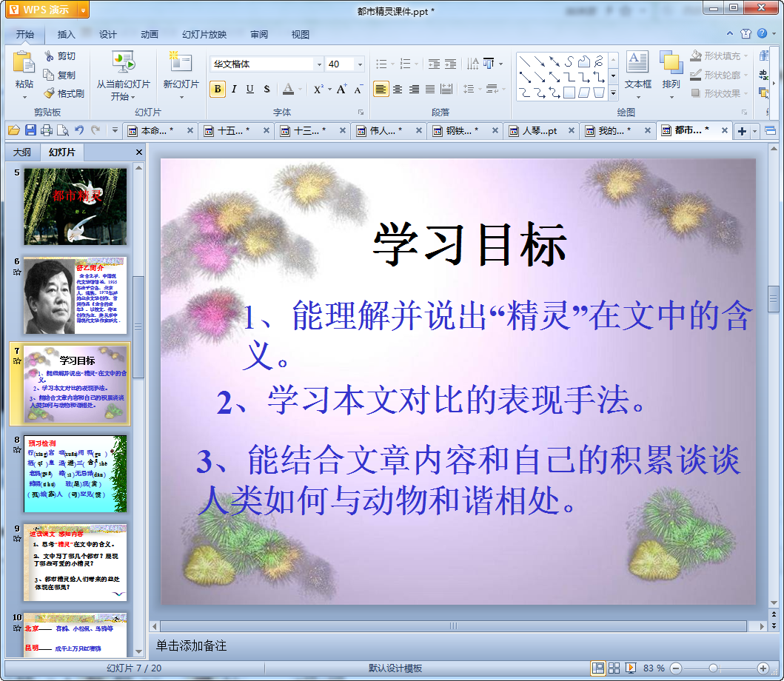Apply font color A swatch
Image resolution: width=784 pixels, height=681 pixels.
(288, 90)
